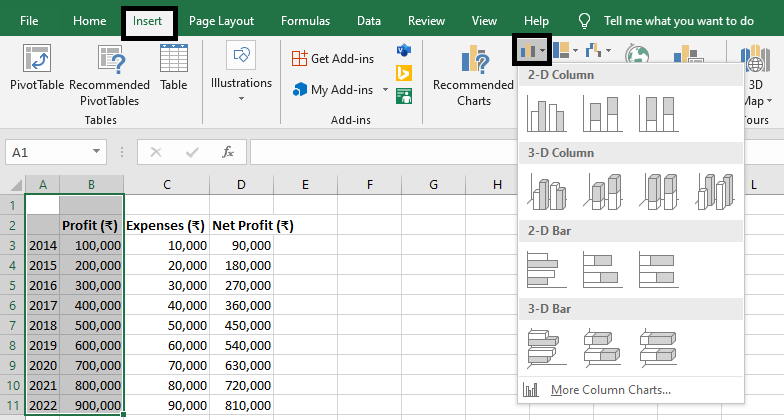Switch to the Page Layout tab

222,21
